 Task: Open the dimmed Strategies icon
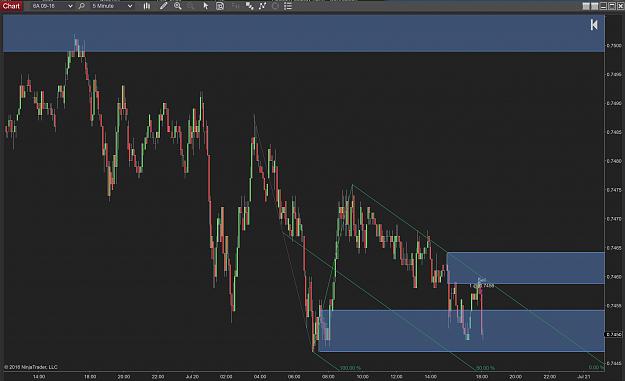275,6
